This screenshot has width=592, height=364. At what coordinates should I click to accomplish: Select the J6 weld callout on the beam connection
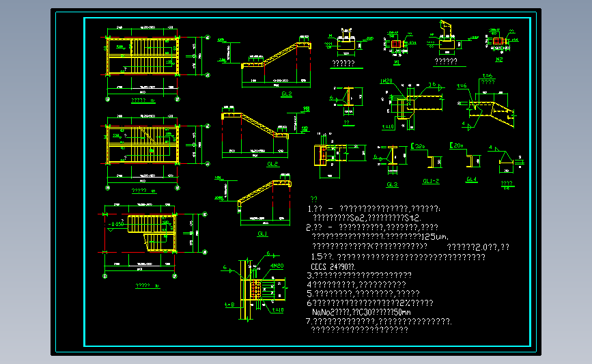pos(433,85)
